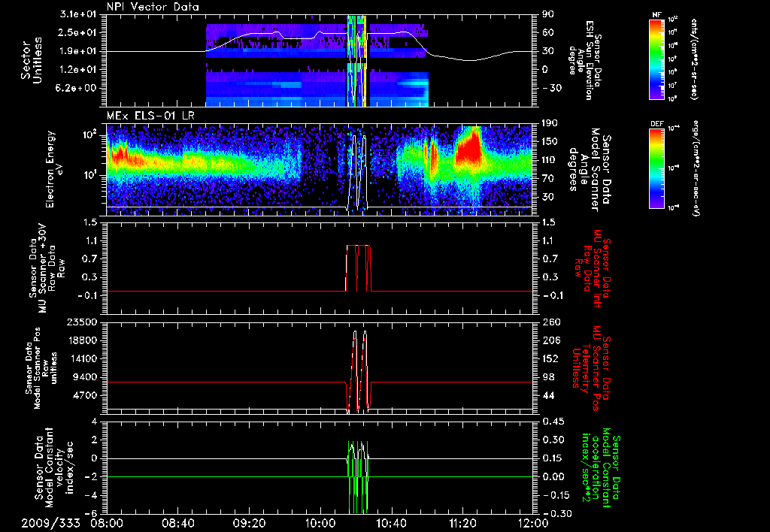Click the 2.5e+01 Sector tick label

coord(77,33)
